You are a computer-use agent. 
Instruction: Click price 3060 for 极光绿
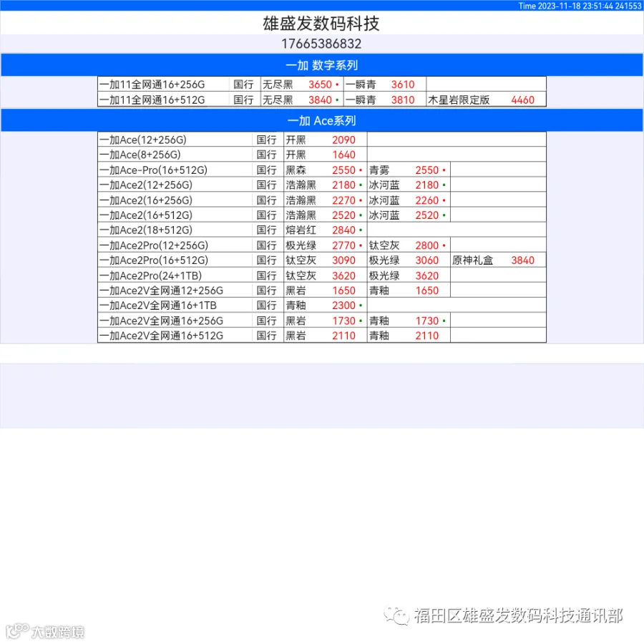427,260
